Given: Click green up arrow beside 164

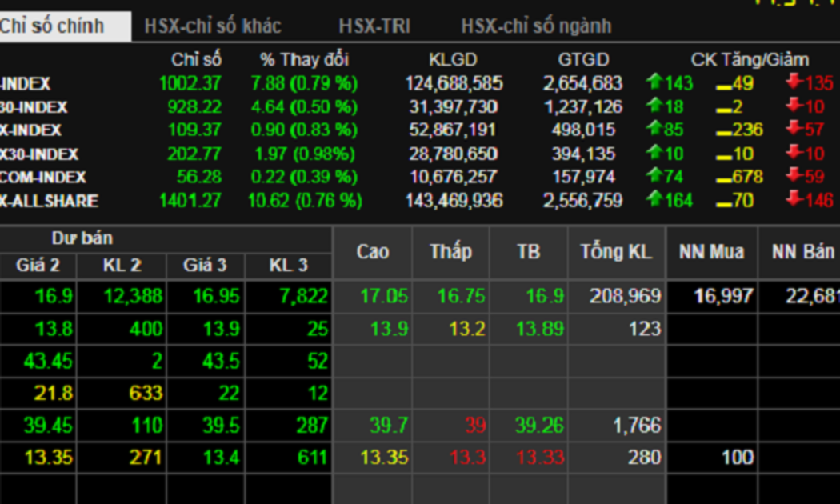Looking at the screenshot, I should (x=654, y=199).
